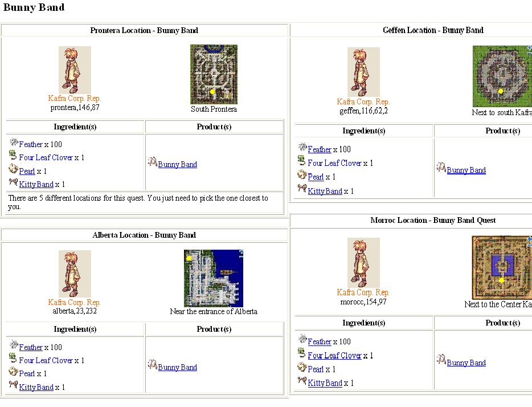Open Kitty Band link in Prontera ingredients
Viewport: 532px width, 407px height.
pyautogui.click(x=36, y=184)
